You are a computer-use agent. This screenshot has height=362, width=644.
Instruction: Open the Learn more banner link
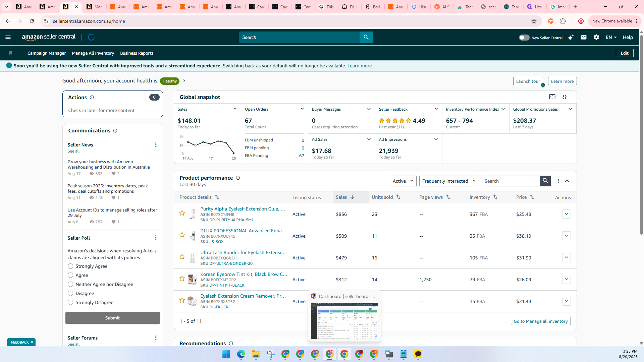(x=359, y=66)
